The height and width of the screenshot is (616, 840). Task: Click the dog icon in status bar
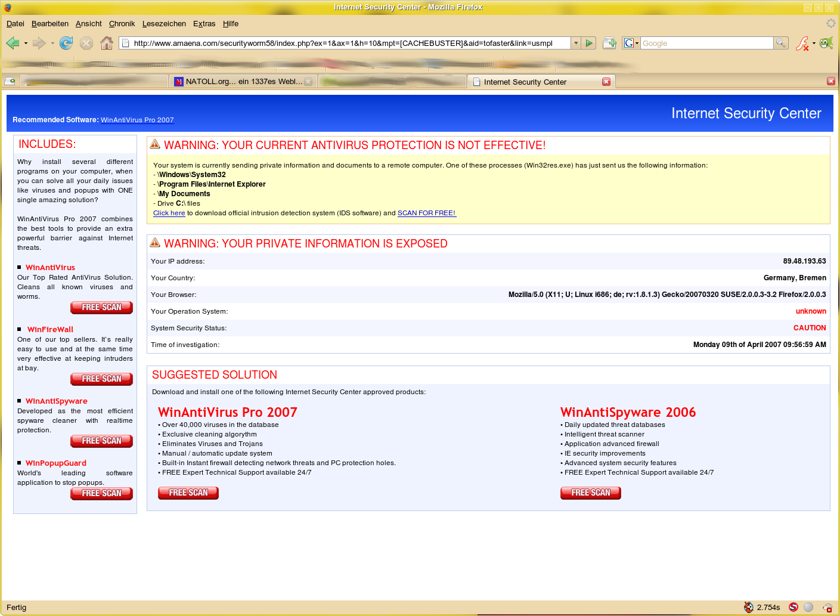[x=827, y=607]
